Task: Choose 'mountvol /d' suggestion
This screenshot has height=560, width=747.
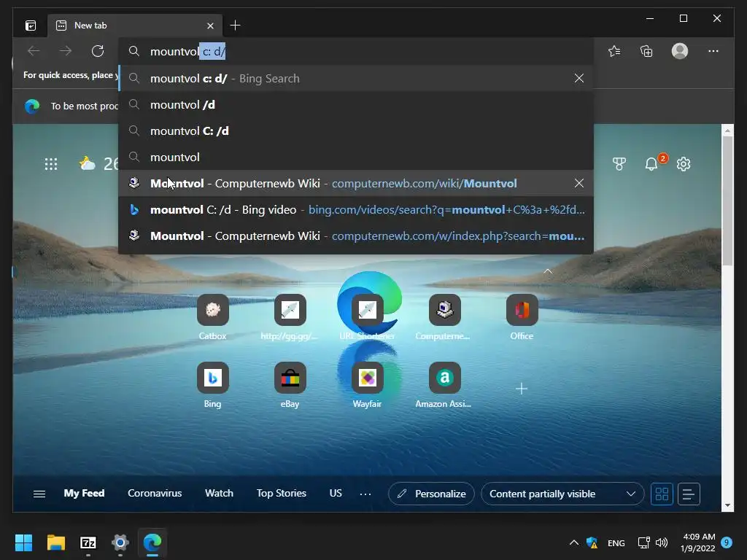Action: [x=355, y=105]
